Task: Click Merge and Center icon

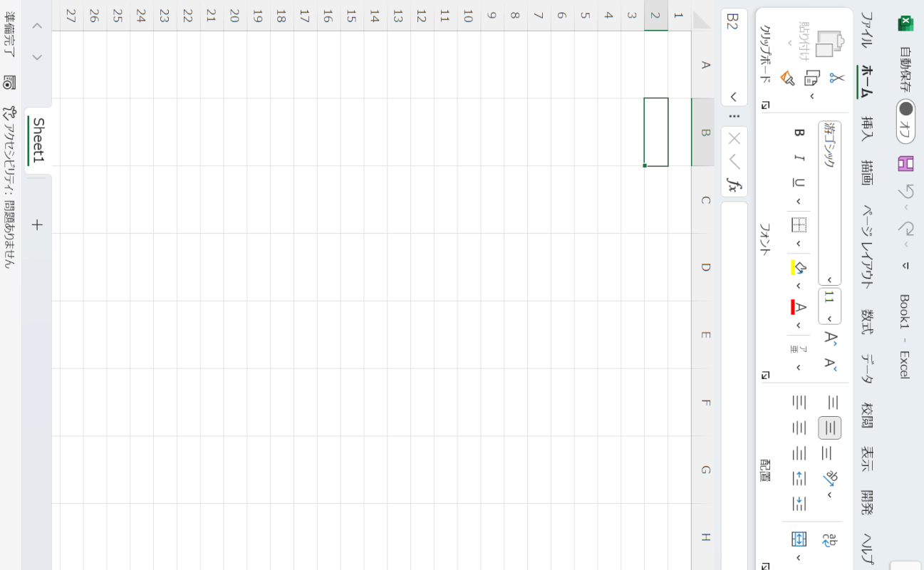Action: click(799, 539)
